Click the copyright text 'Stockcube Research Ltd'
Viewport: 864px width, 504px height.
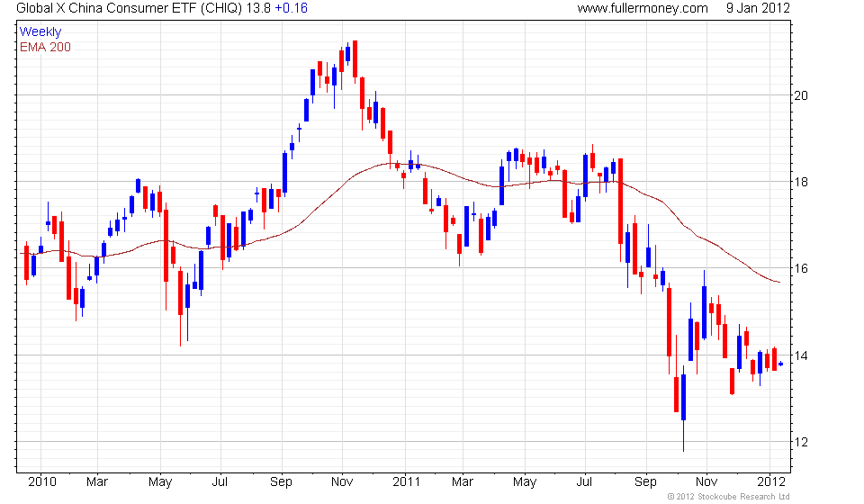pyautogui.click(x=743, y=497)
